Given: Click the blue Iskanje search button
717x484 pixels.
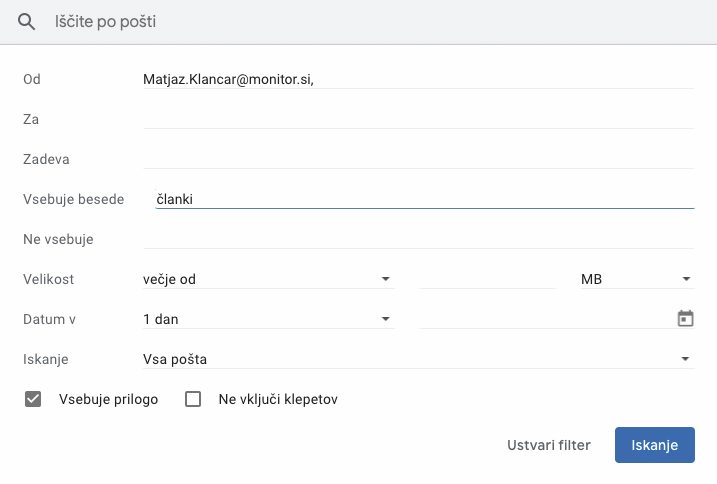Looking at the screenshot, I should click(654, 445).
